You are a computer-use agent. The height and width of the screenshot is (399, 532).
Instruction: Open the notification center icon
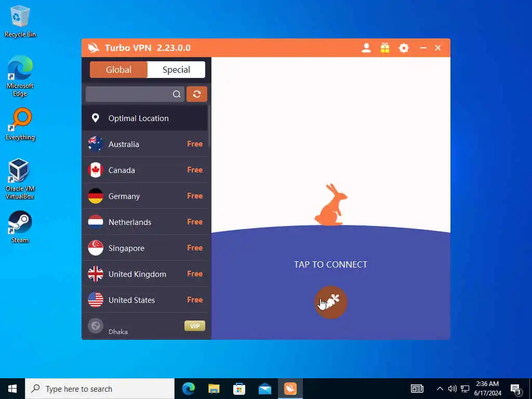(x=516, y=389)
